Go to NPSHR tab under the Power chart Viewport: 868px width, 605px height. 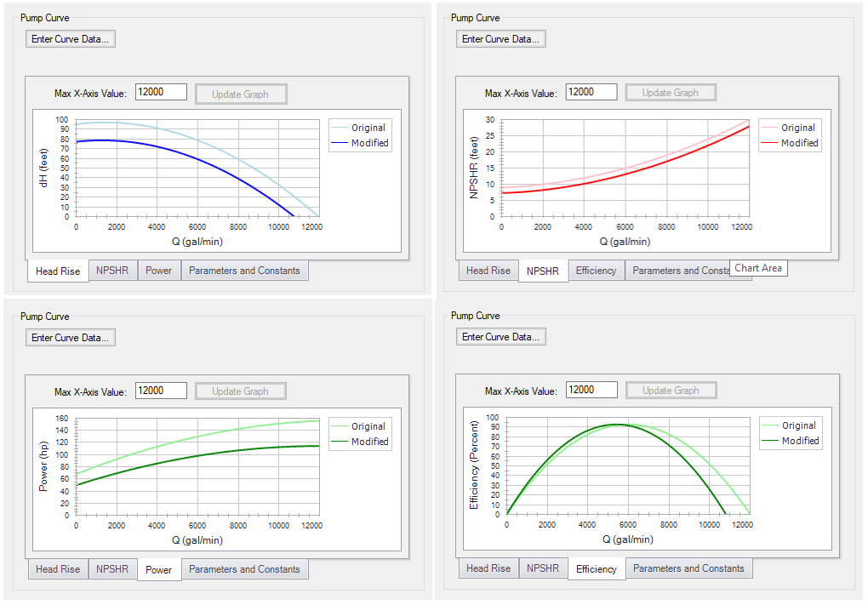[112, 569]
